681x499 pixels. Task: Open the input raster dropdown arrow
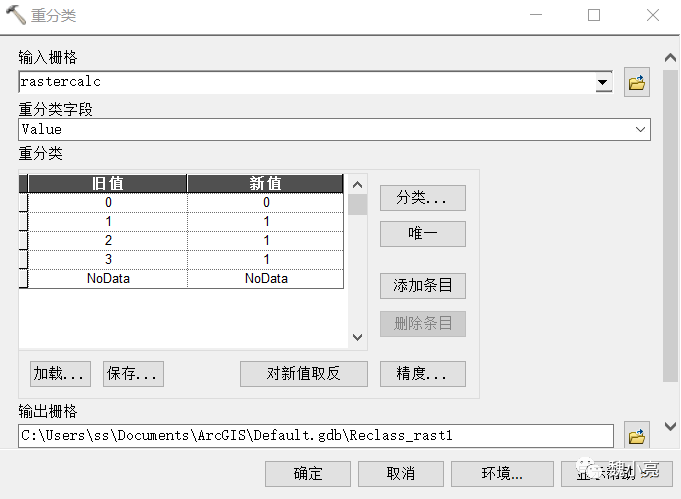click(x=602, y=82)
